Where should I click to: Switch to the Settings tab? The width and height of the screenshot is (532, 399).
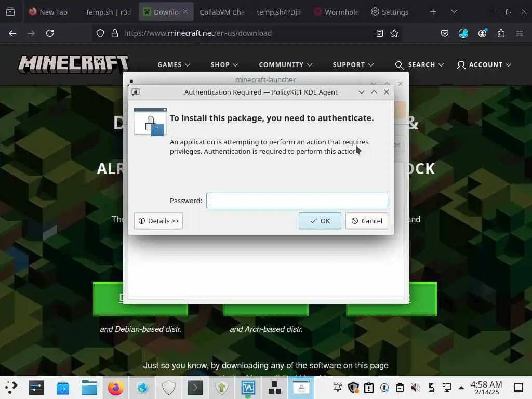pyautogui.click(x=390, y=12)
